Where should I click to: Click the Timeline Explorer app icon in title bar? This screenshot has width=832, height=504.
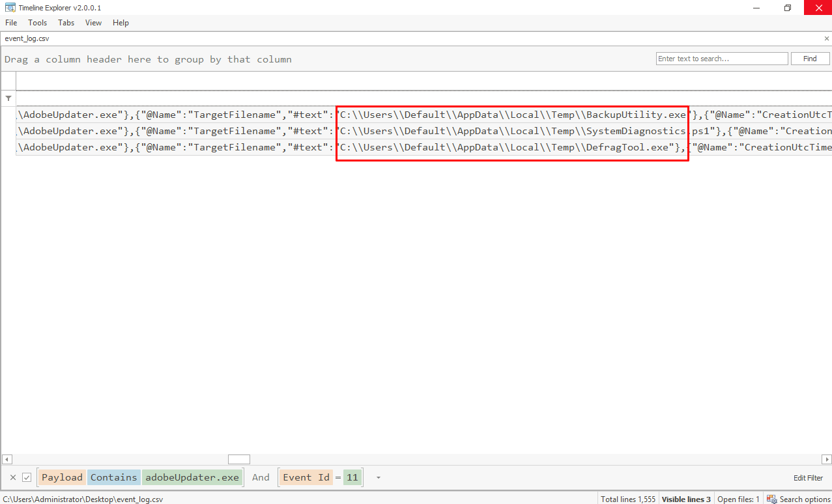point(8,8)
